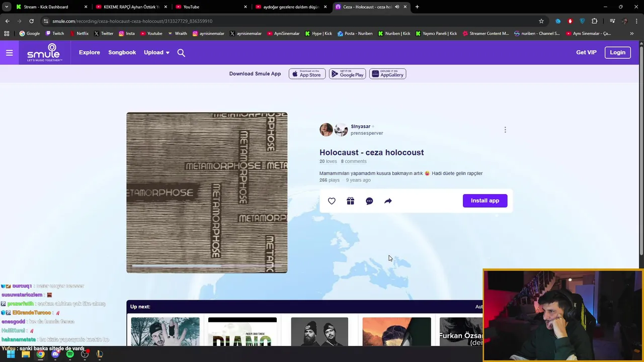Open the Chrome profile avatar

click(x=624, y=21)
